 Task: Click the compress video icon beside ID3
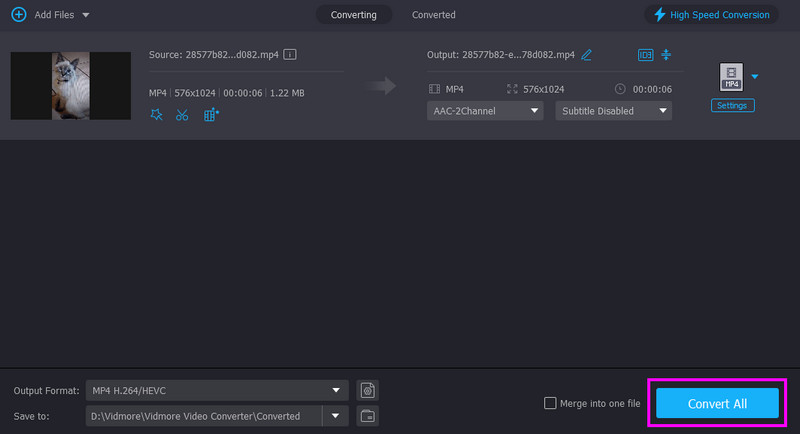click(665, 54)
